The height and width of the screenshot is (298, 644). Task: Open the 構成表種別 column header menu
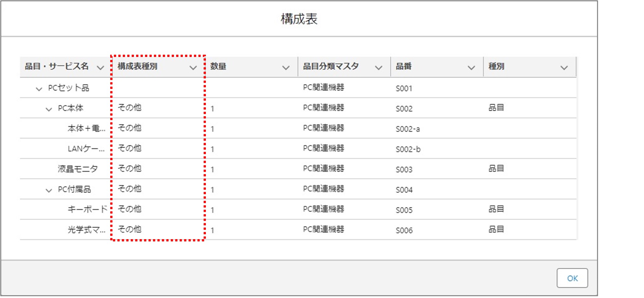coord(193,67)
